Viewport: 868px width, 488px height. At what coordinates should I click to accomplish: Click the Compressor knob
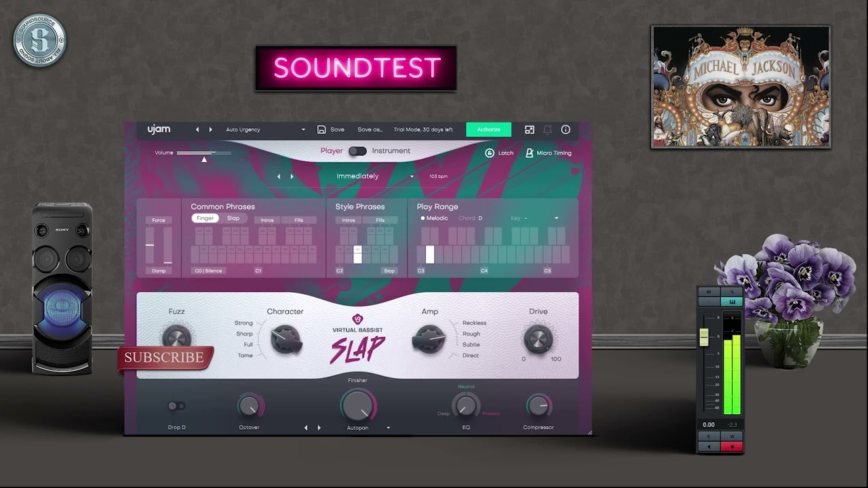pos(538,406)
